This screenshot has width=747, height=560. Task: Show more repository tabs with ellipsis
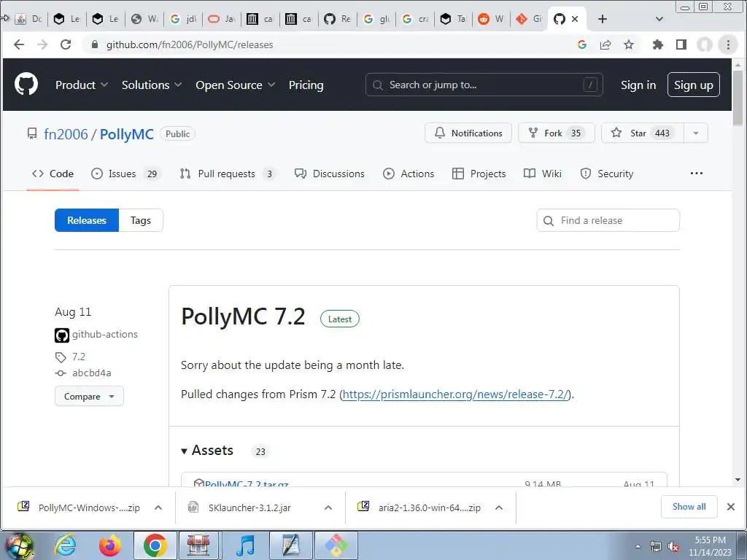[x=696, y=174]
